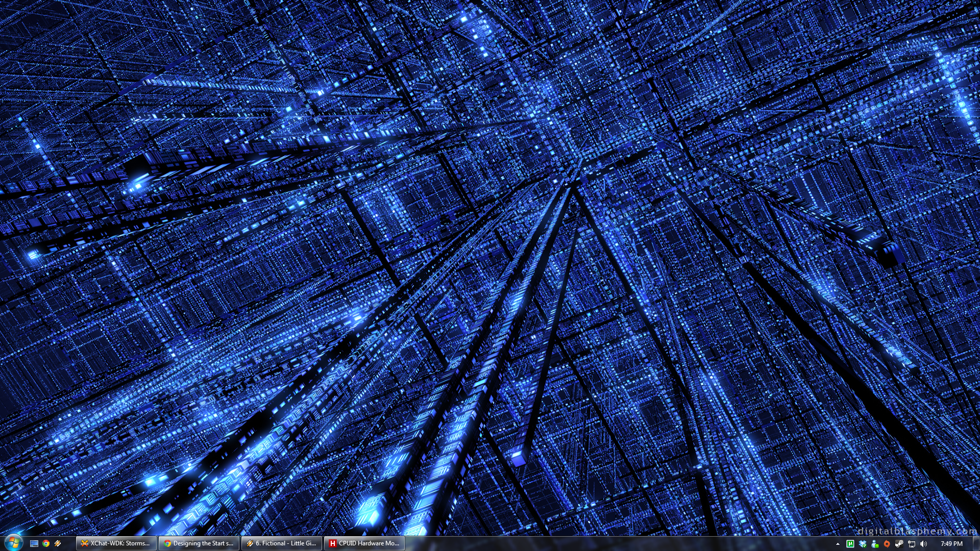Click the Dropbox tray icon
980x551 pixels.
click(x=863, y=543)
